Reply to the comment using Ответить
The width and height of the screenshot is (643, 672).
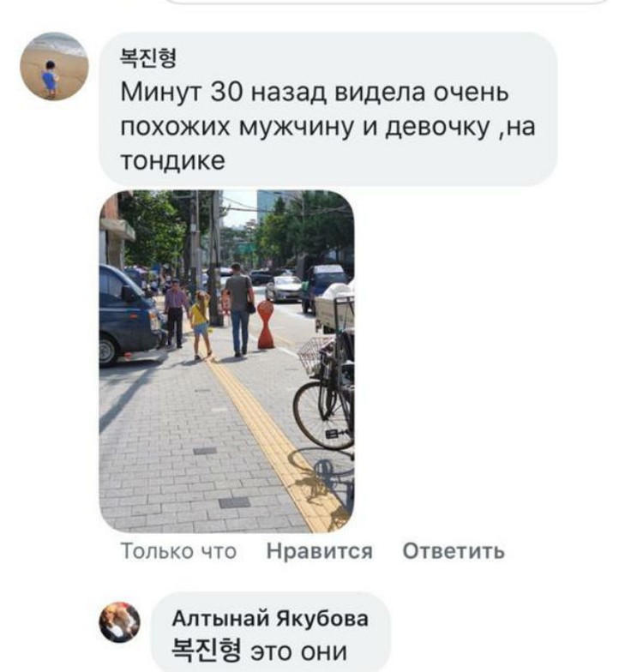point(454,550)
